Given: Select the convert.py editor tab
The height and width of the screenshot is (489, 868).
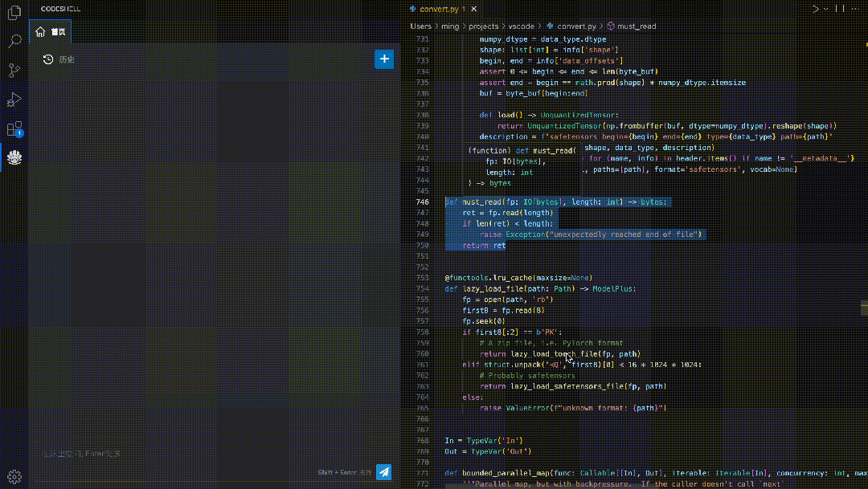Looking at the screenshot, I should (442, 9).
